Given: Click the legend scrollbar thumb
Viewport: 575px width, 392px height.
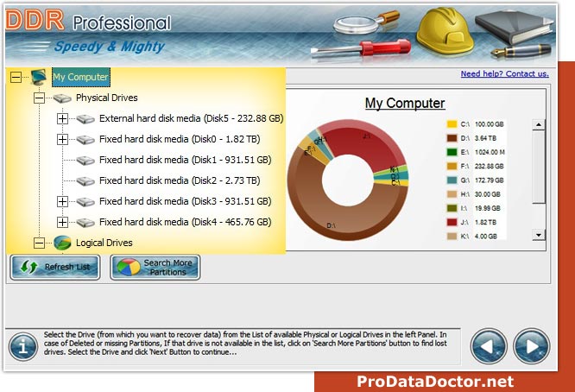Looking at the screenshot, I should [539, 167].
